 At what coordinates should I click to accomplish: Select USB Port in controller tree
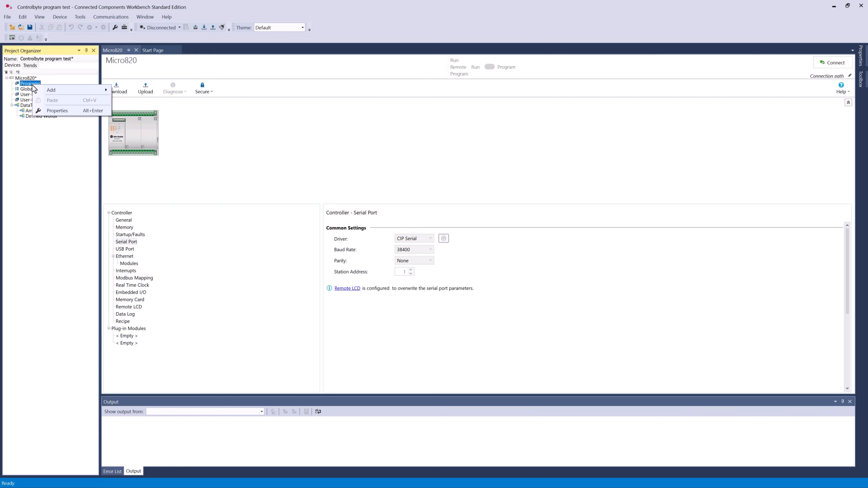click(x=125, y=249)
